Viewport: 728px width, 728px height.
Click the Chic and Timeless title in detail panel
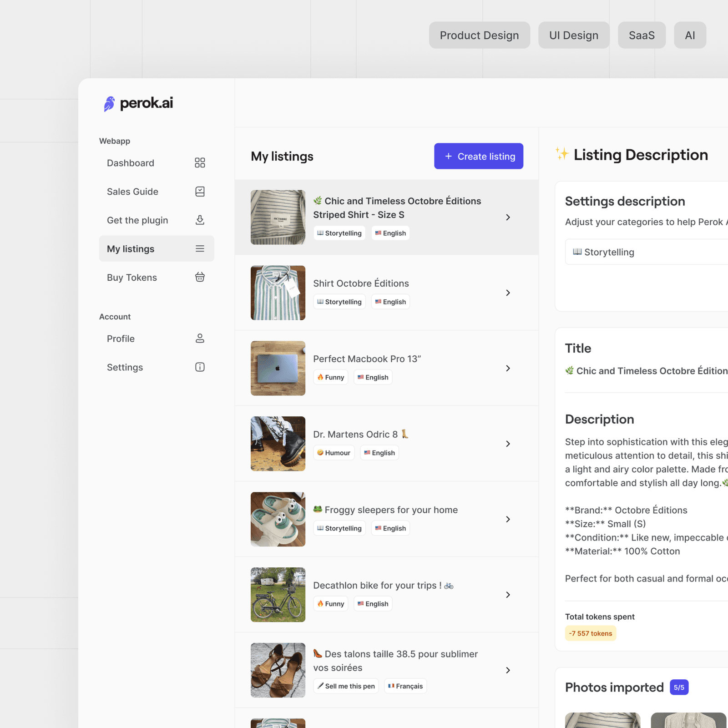647,371
